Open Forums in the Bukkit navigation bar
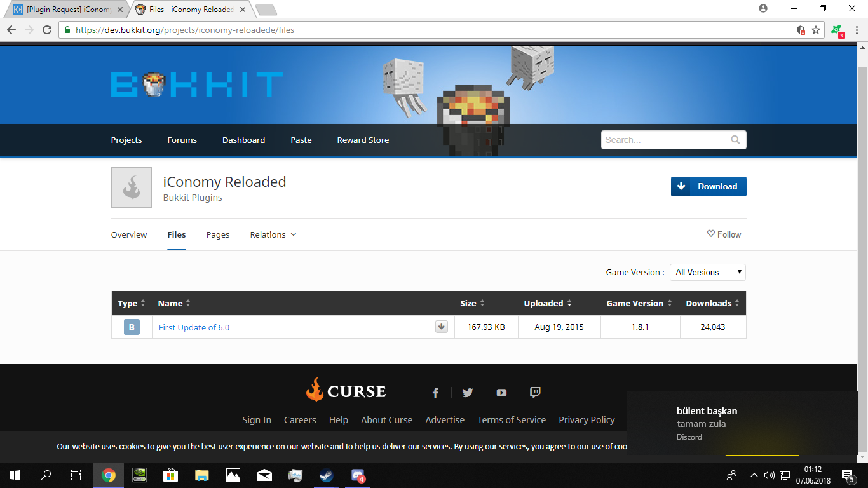 (x=182, y=140)
